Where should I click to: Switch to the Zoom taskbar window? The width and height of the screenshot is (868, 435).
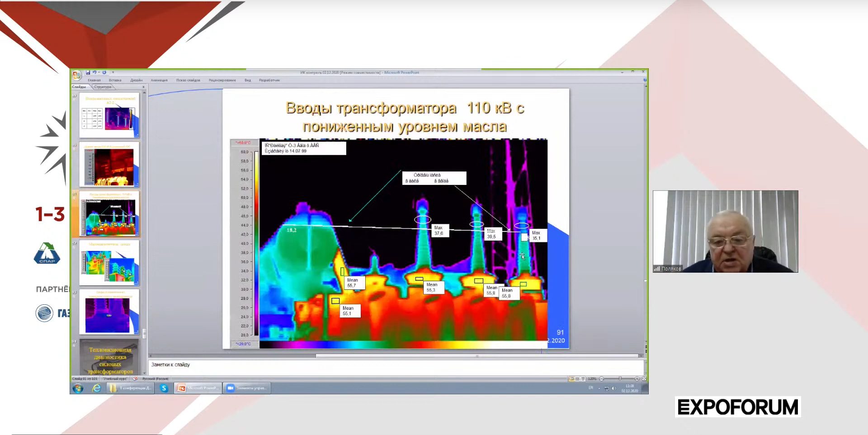[x=247, y=388]
